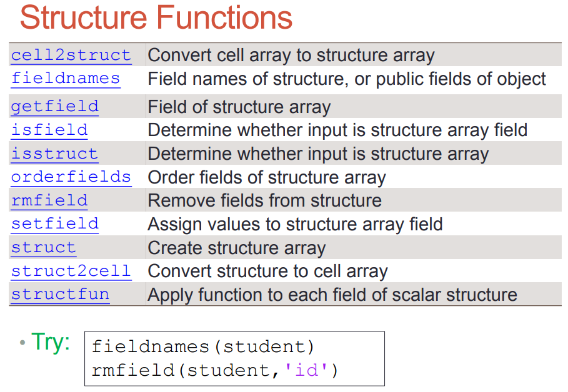Open the cell2struct function link
Screen dimensions: 568x392
pos(71,56)
